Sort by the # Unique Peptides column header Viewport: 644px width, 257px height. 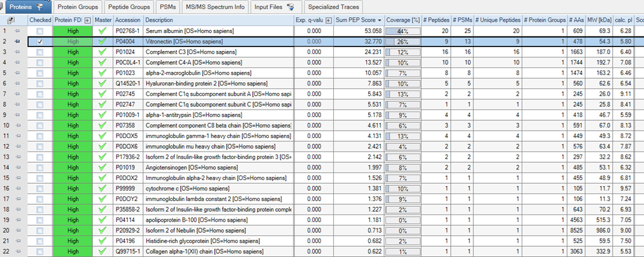[x=498, y=20]
